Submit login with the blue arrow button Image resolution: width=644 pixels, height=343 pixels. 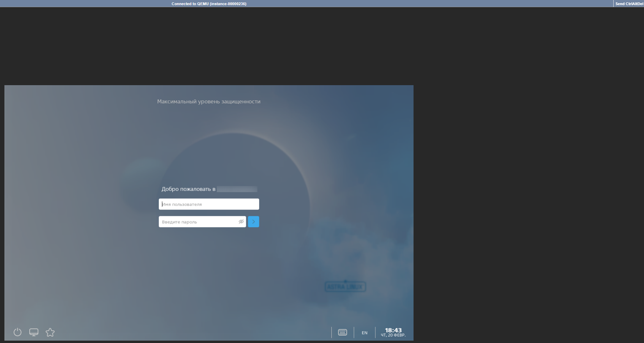(253, 222)
